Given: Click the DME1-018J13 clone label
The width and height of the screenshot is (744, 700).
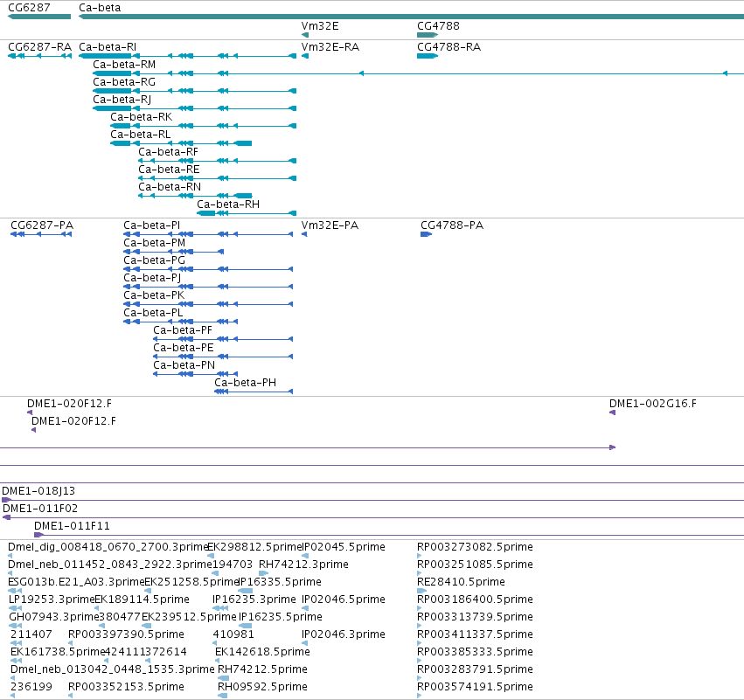Looking at the screenshot, I should coord(38,491).
